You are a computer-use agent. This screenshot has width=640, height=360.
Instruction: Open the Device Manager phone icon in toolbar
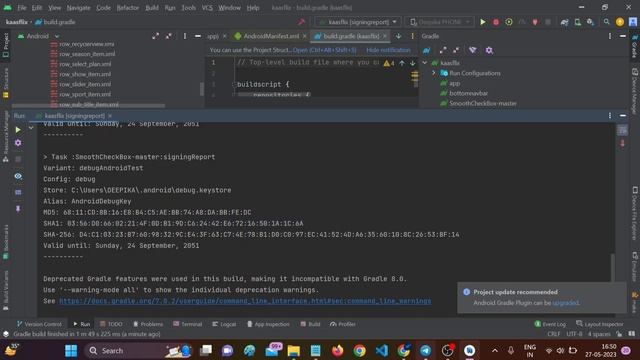coord(578,22)
